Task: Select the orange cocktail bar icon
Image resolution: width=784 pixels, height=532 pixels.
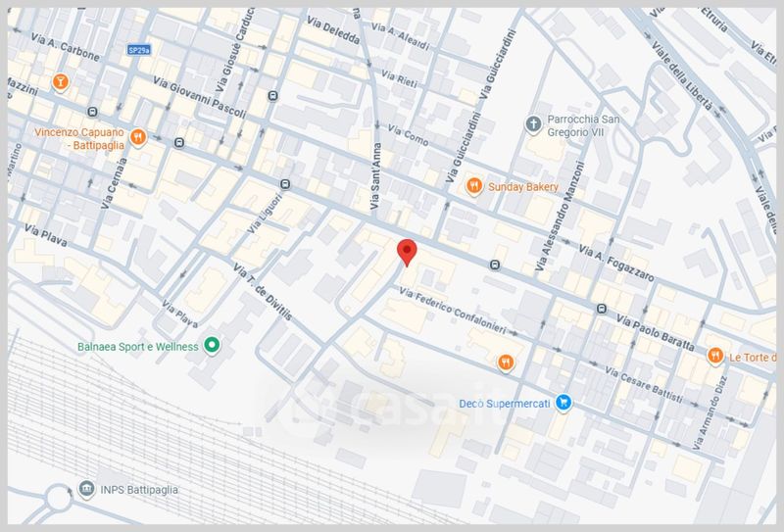Action: click(61, 80)
